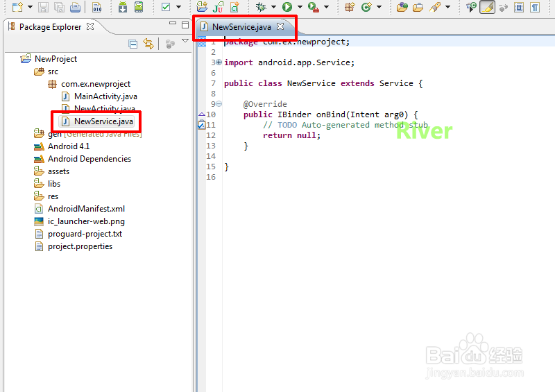Viewport: 555px width, 392px height.
Task: Click the Android Lint checkmark icon
Action: 166,7
